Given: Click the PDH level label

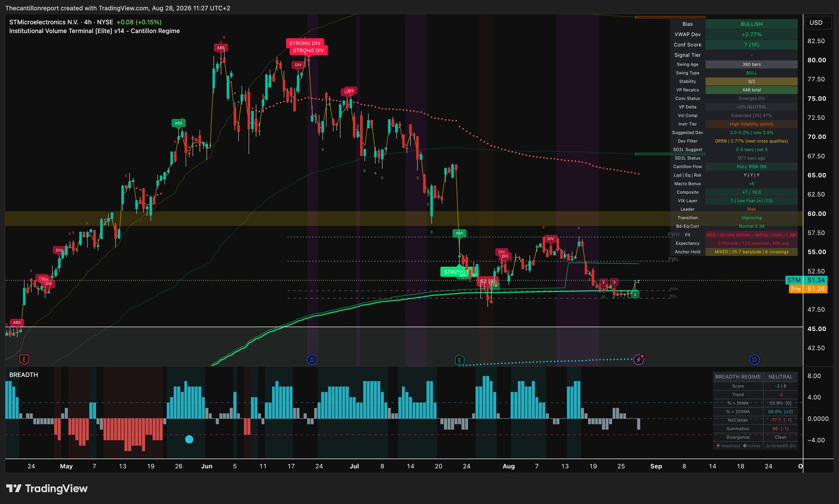Looking at the screenshot, I should click(x=673, y=289).
